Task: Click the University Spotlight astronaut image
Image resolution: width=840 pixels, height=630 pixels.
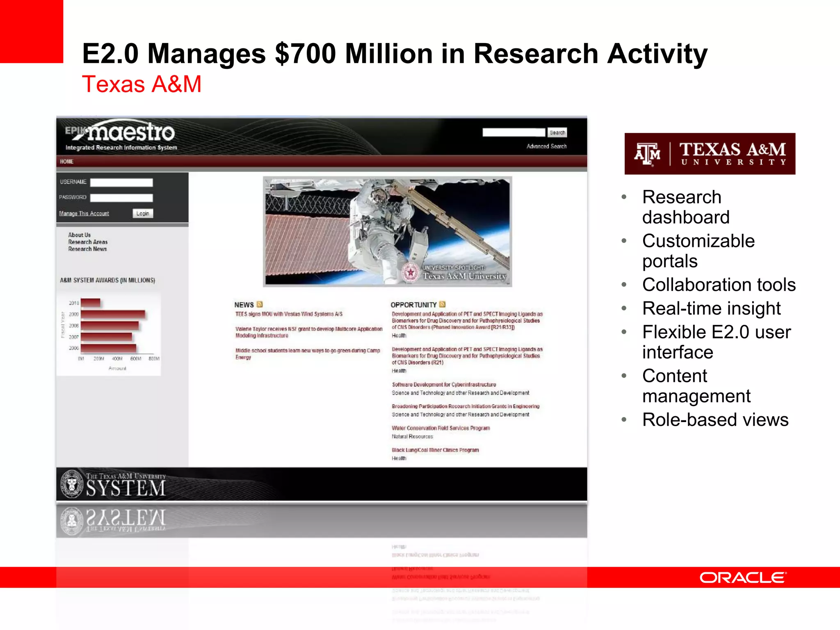Action: tap(388, 232)
